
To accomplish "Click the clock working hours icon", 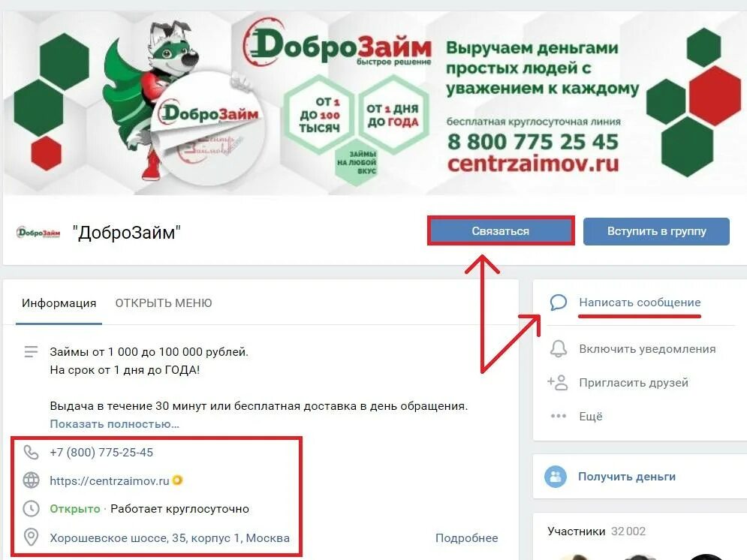I will pos(31,508).
